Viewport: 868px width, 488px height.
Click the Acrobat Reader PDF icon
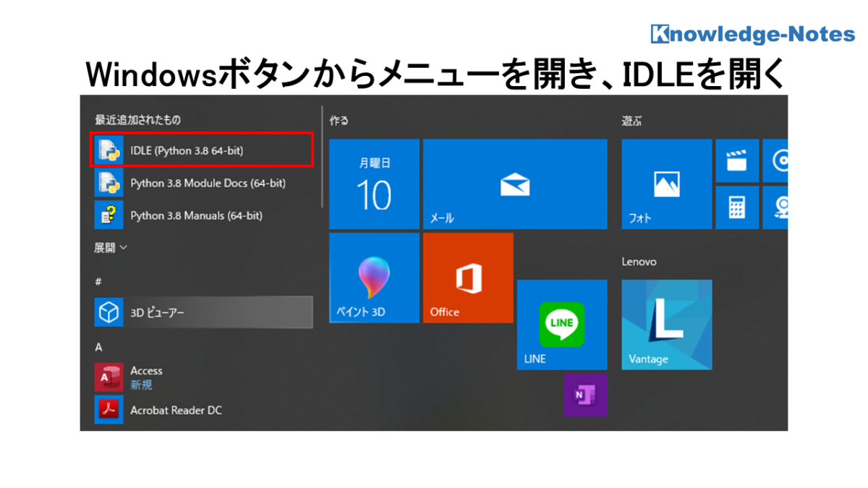[109, 410]
